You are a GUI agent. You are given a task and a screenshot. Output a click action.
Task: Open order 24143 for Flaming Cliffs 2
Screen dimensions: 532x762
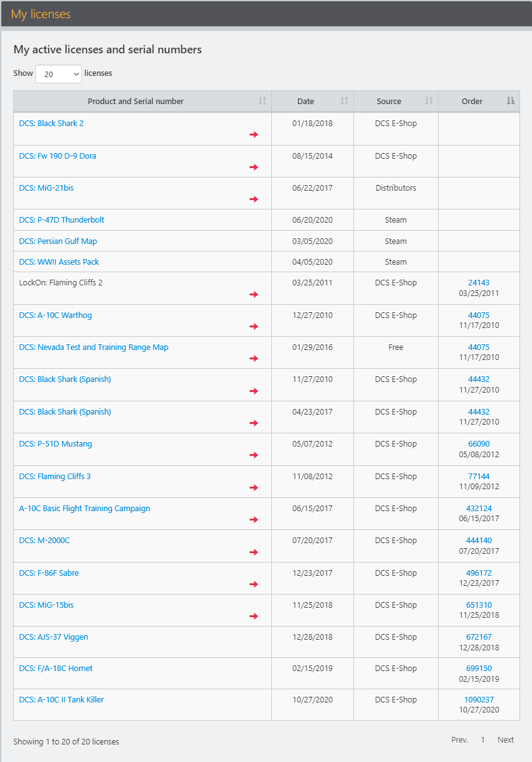pyautogui.click(x=479, y=283)
